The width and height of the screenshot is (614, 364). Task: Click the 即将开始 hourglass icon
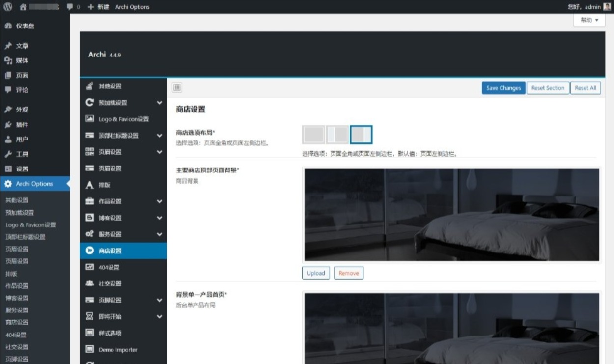(89, 316)
